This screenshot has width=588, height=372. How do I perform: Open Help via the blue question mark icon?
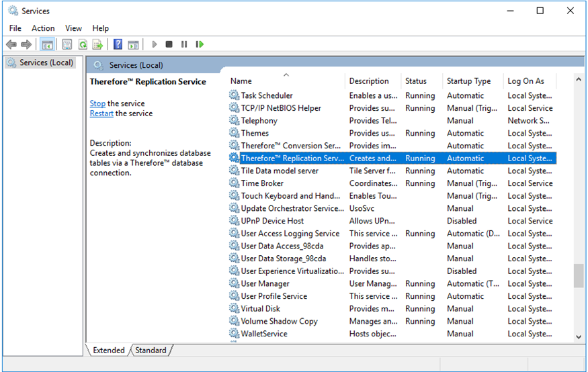coord(118,44)
